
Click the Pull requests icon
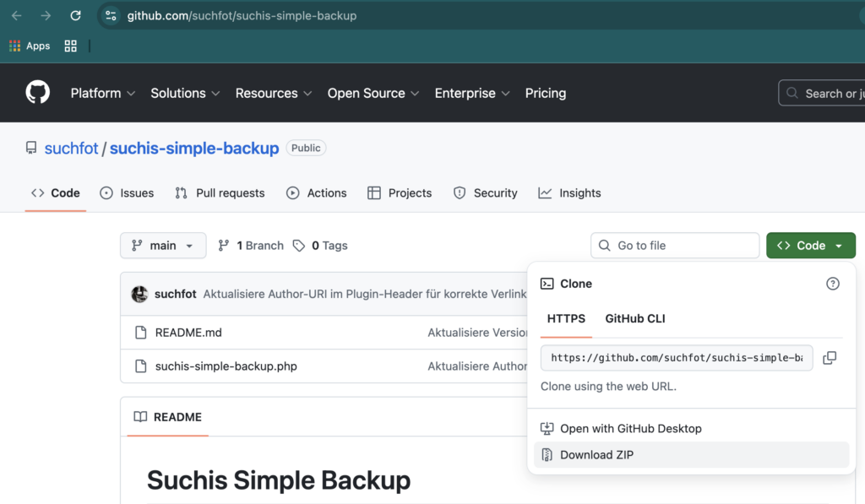click(179, 193)
